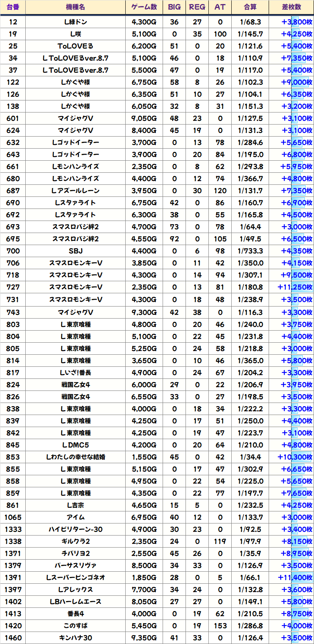Select the 8,500G game count
The width and height of the screenshot is (314, 644).
144,565
